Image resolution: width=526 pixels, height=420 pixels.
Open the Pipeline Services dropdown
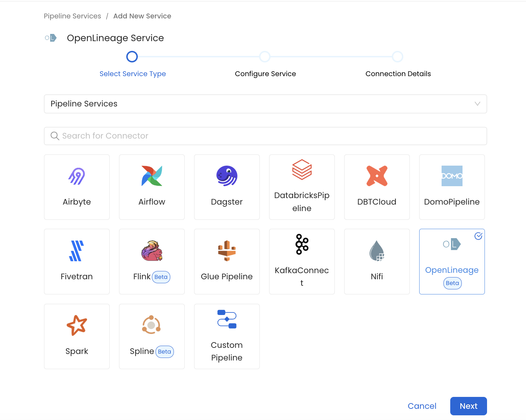[x=265, y=104]
